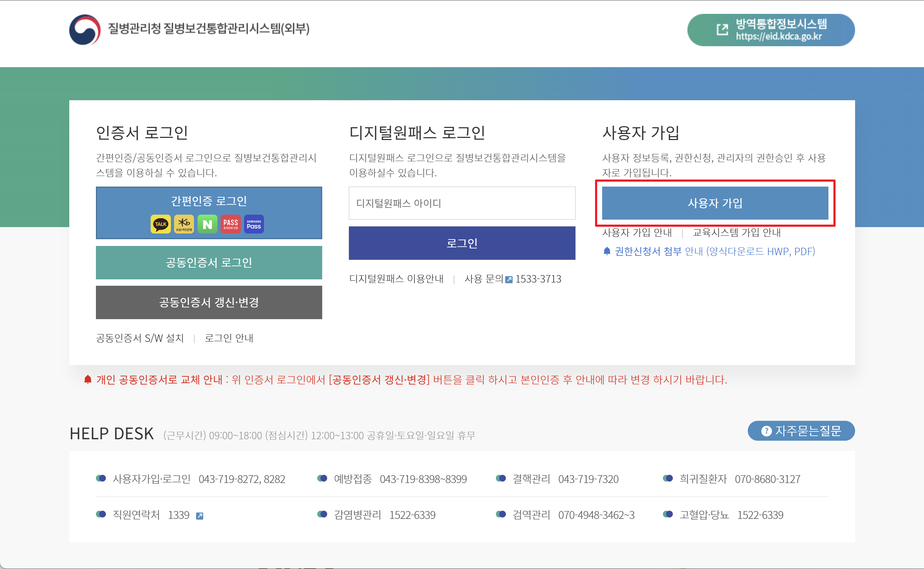Screen dimensions: 924x569
Task: Click bullet icon beside 결핵관리
Action: (501, 478)
